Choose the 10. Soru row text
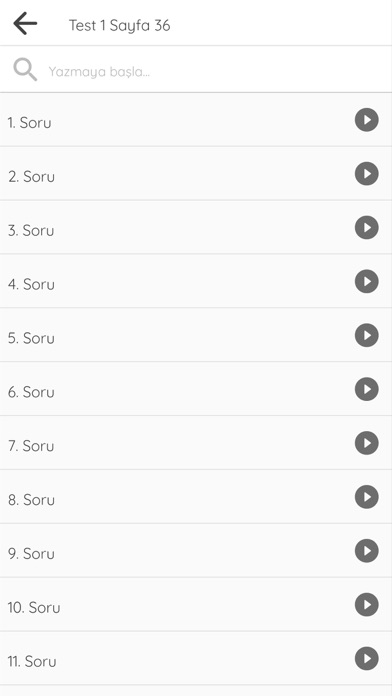 click(34, 607)
